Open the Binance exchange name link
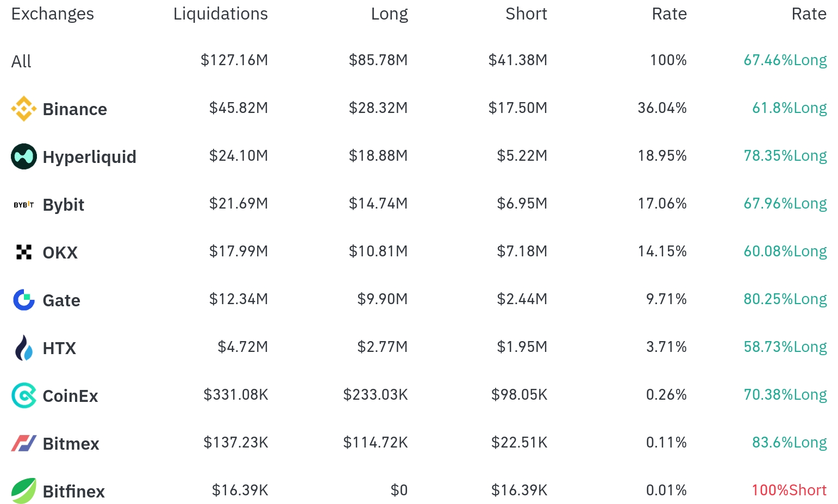 (x=75, y=109)
